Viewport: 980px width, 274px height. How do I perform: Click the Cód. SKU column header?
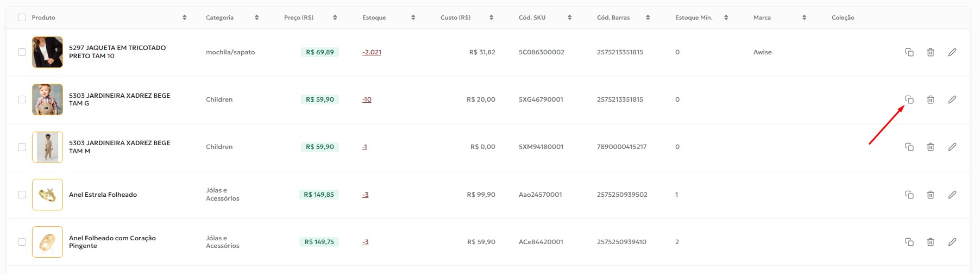tap(532, 17)
